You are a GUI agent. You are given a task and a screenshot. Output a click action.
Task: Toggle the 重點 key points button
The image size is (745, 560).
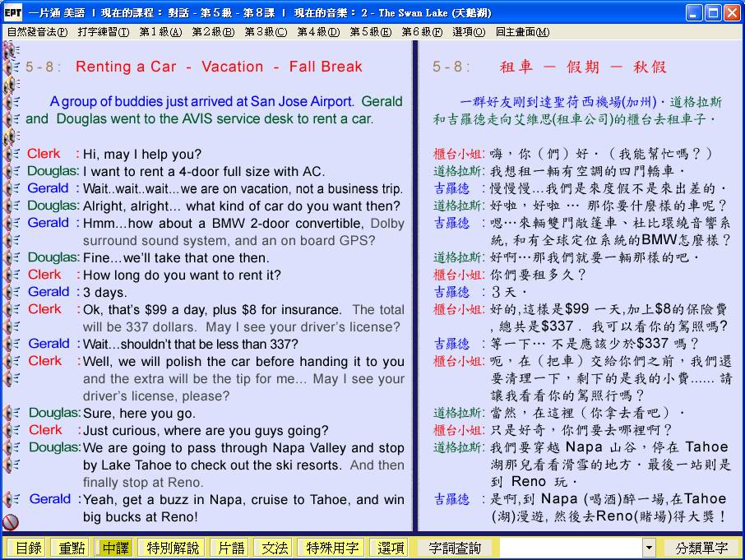(68, 548)
